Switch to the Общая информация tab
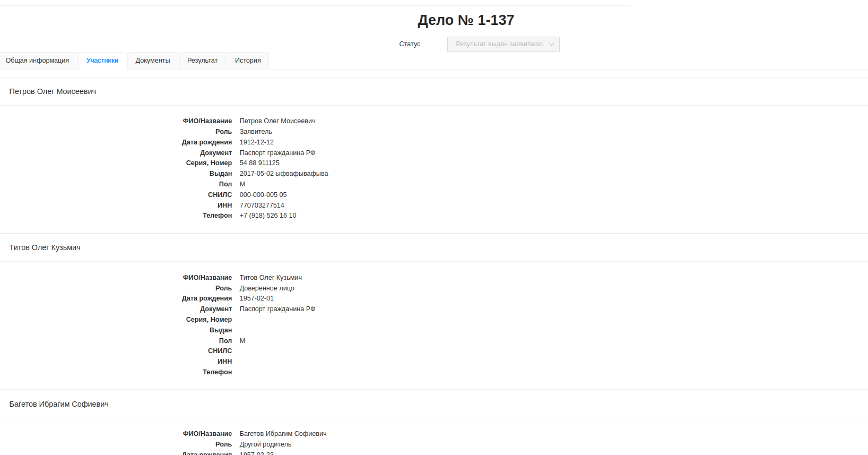 tap(37, 61)
